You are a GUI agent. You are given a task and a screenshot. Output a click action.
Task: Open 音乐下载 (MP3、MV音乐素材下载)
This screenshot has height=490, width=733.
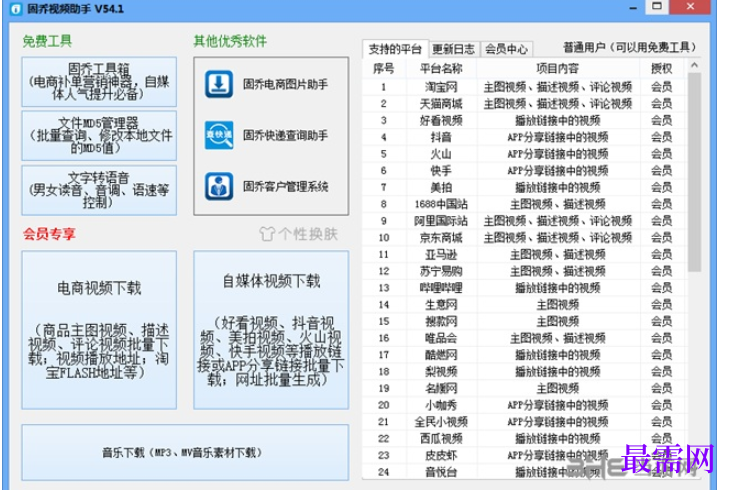click(x=185, y=452)
